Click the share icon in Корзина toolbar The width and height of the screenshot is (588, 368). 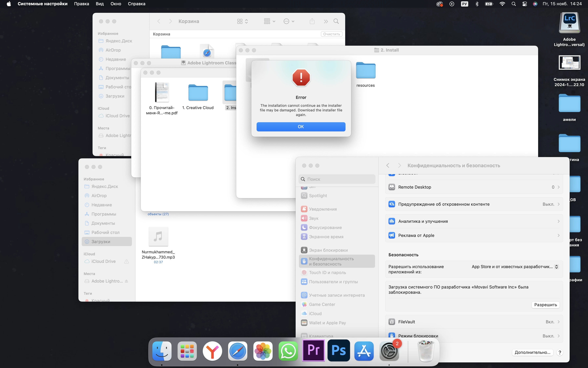point(312,21)
